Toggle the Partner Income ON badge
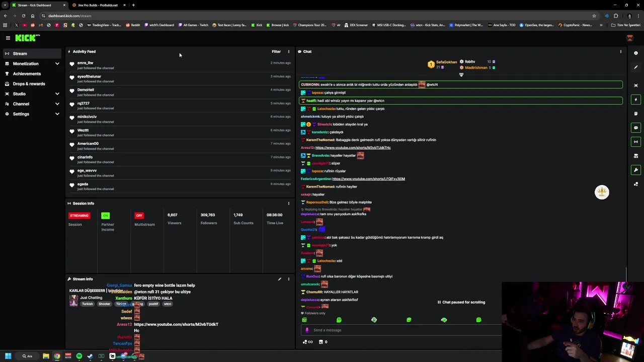 click(105, 216)
